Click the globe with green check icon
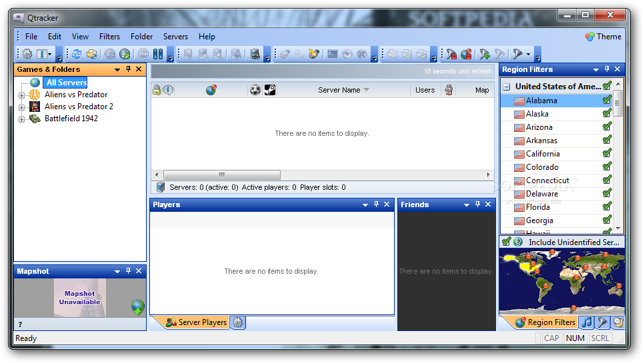Screen dimensions: 644x363 click(x=125, y=54)
